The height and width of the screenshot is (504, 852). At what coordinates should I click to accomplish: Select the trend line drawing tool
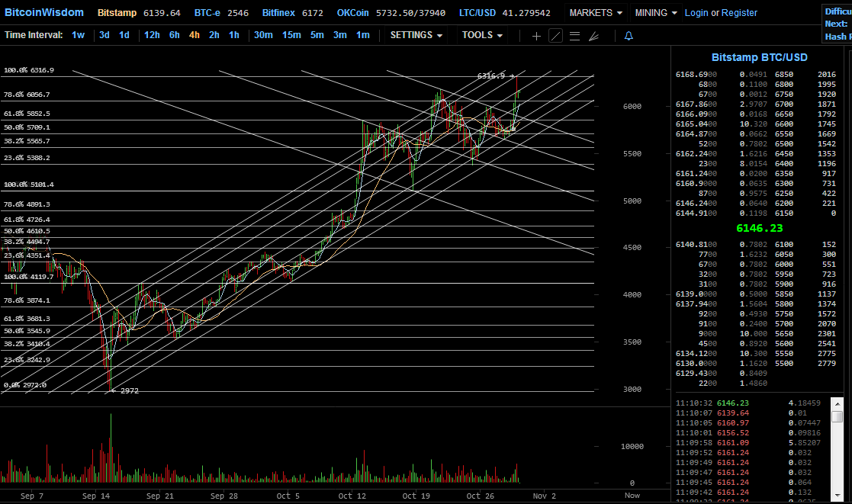[x=555, y=36]
